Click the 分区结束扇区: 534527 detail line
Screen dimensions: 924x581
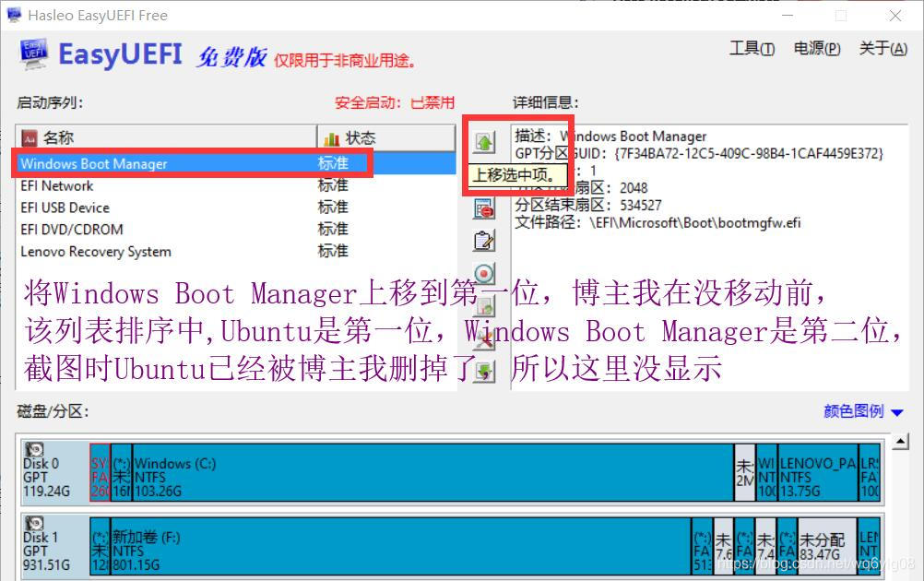(588, 205)
